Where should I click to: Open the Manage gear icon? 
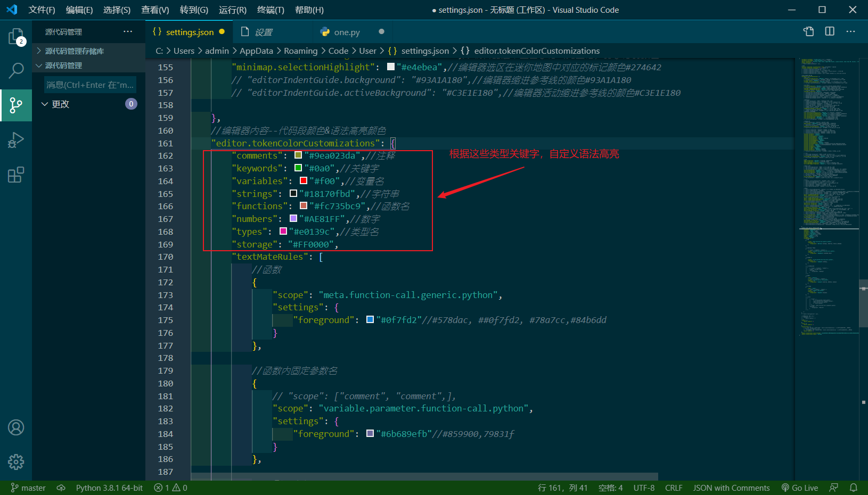(x=16, y=462)
